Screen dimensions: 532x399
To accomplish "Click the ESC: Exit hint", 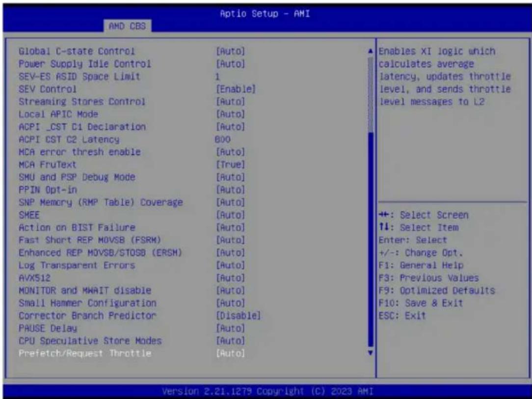I will [402, 316].
